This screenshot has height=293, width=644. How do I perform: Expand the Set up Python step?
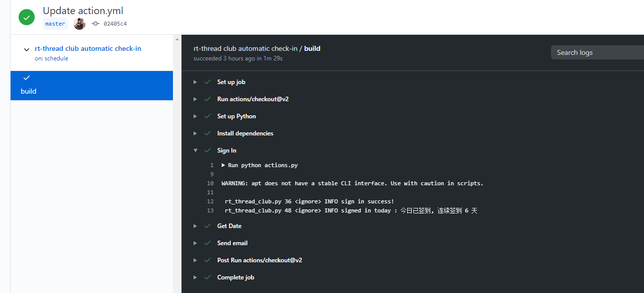point(195,116)
